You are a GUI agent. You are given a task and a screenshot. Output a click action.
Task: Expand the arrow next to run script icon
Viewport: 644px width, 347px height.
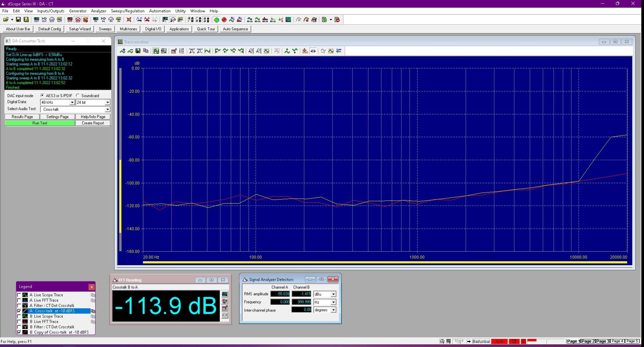(x=331, y=20)
